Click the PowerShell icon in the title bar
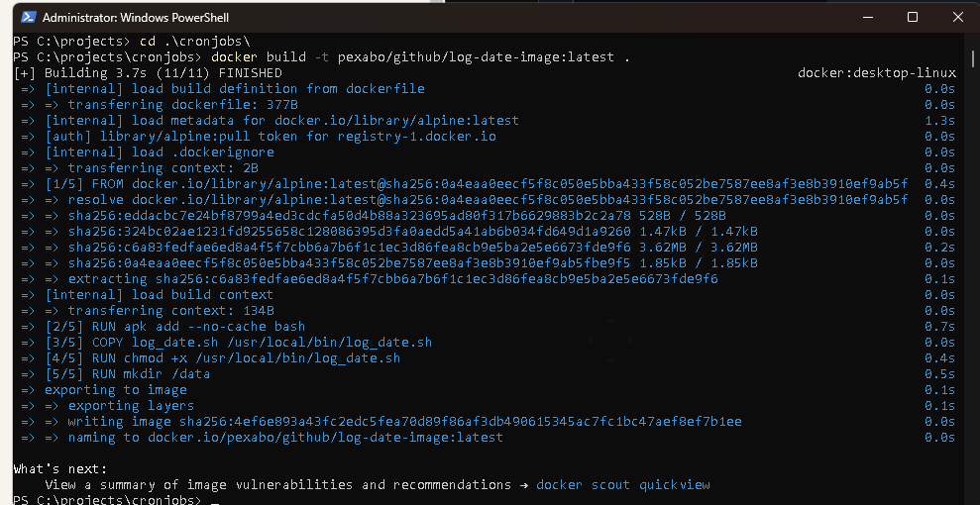This screenshot has height=505, width=980. point(28,18)
